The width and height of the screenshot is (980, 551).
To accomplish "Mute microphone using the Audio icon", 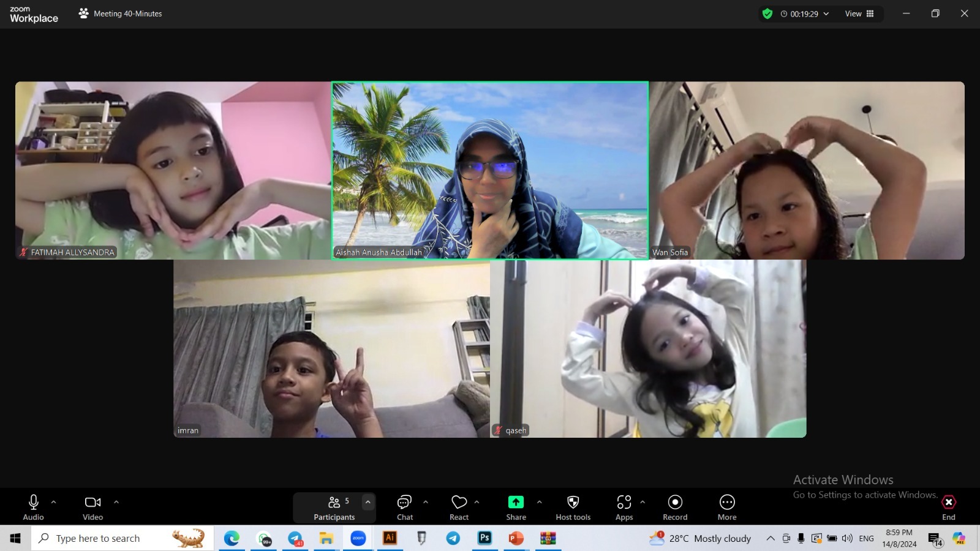I will (x=34, y=508).
